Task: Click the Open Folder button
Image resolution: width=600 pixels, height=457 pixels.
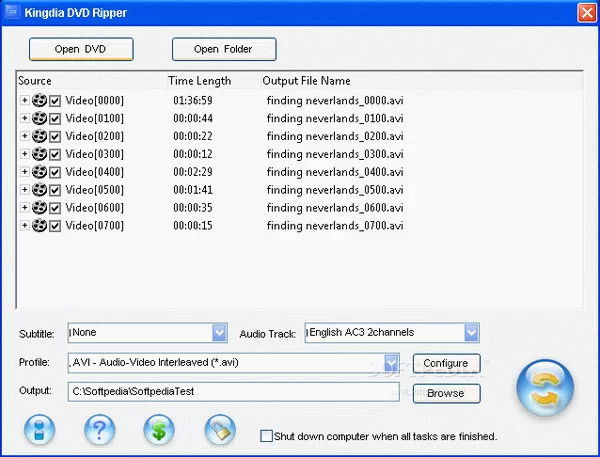Action: pos(224,49)
